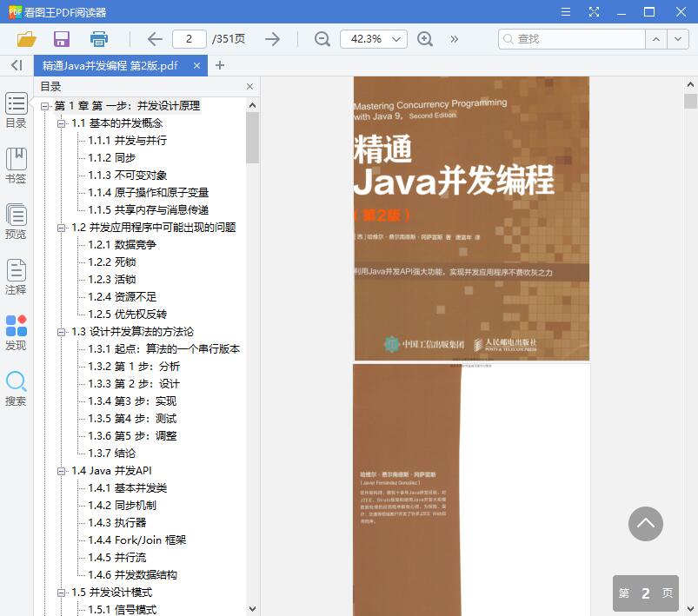
Task: Collapse the 1.4 Java 并发API node
Action: [61, 472]
